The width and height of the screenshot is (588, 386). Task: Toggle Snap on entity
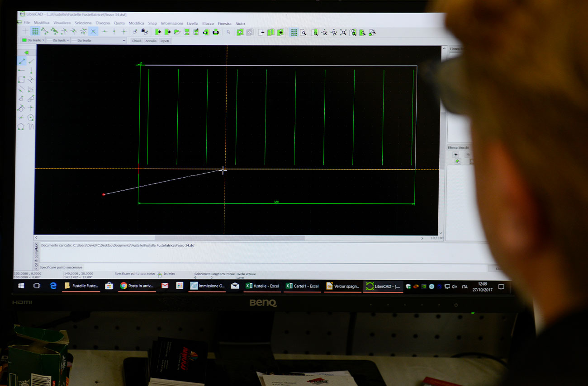[x=54, y=31]
